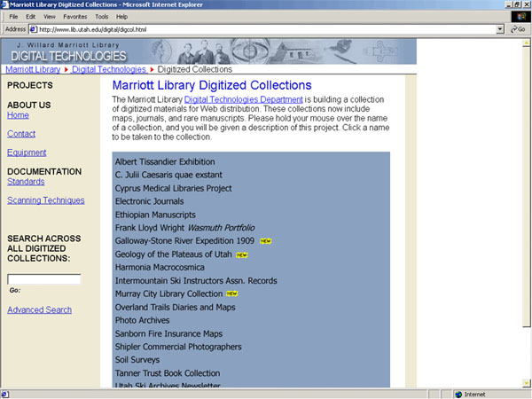Open the Equipment link
This screenshot has width=532, height=399.
click(x=27, y=153)
